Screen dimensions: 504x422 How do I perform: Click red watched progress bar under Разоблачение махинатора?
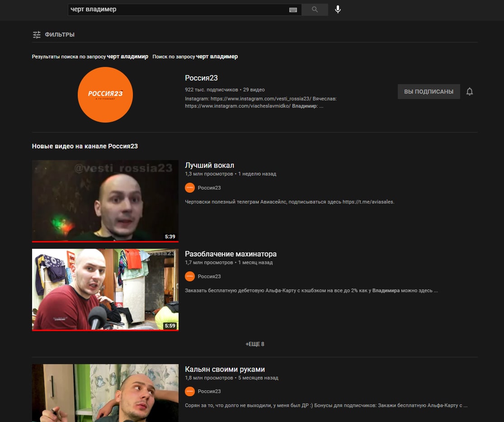click(x=105, y=330)
